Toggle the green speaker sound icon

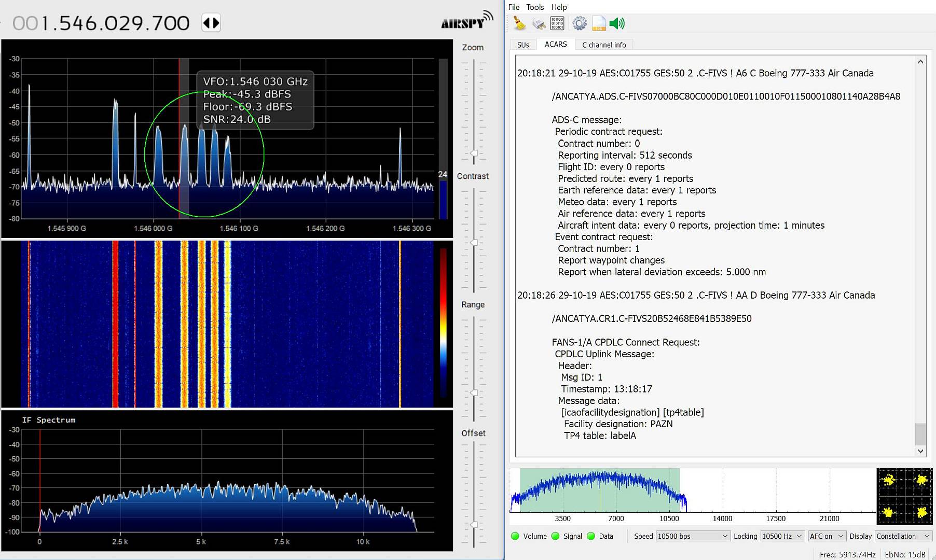[x=617, y=23]
